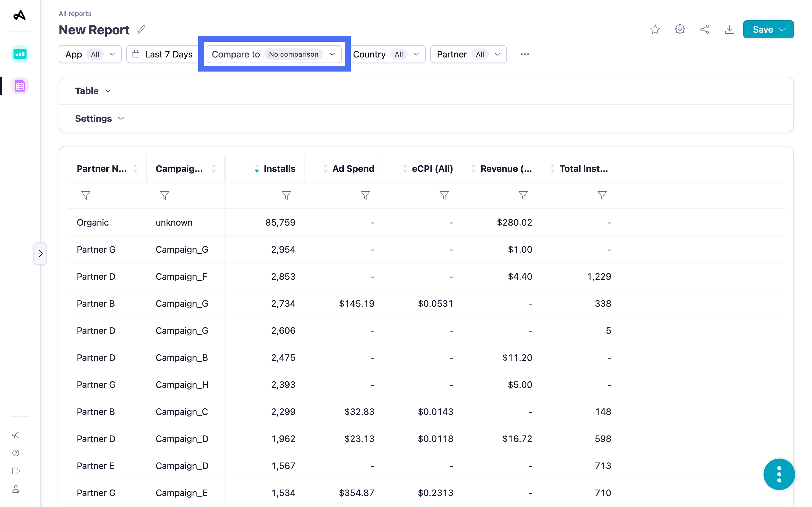Open the Compare to dropdown
The width and height of the screenshot is (812, 507).
tap(274, 54)
